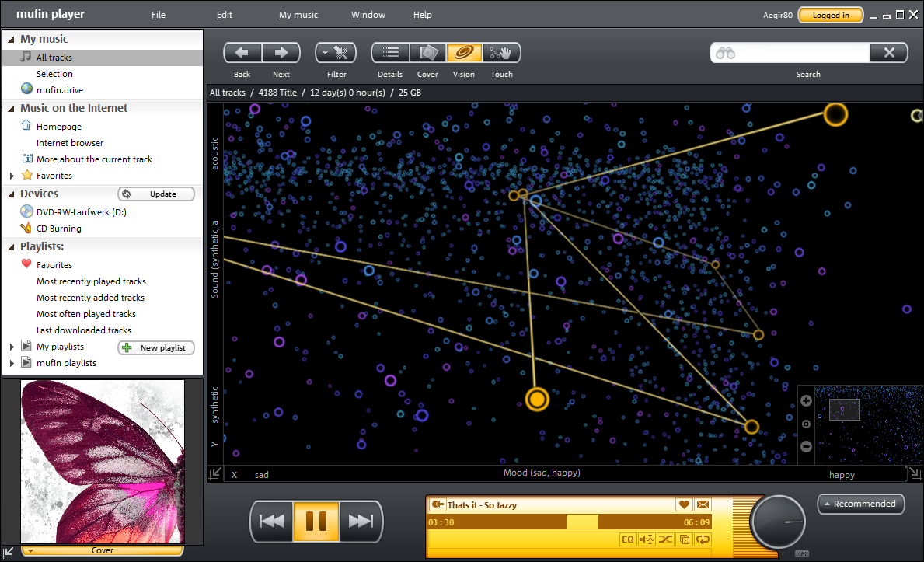
Task: Click the binoculars search icon
Action: (x=725, y=53)
